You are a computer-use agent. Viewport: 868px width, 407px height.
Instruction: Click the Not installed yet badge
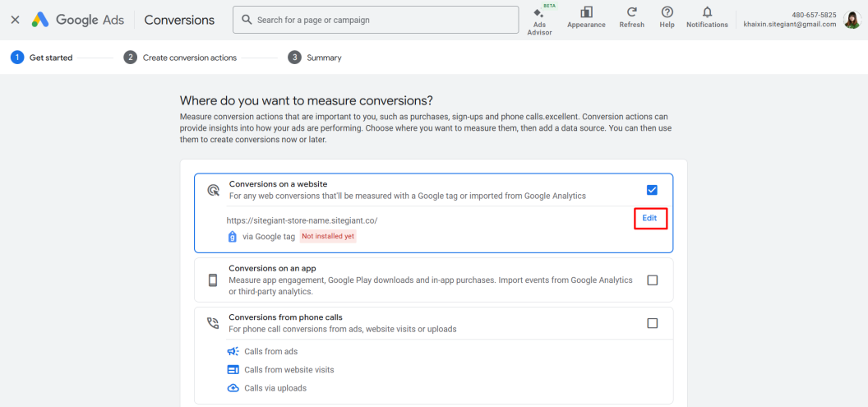point(327,236)
